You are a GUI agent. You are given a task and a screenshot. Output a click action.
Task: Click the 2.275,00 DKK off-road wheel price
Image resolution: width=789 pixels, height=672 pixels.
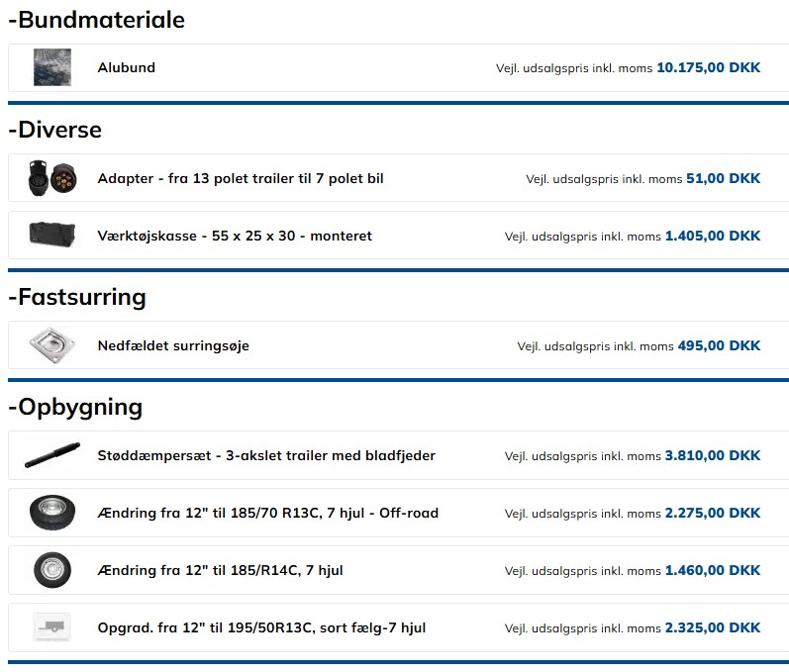712,514
